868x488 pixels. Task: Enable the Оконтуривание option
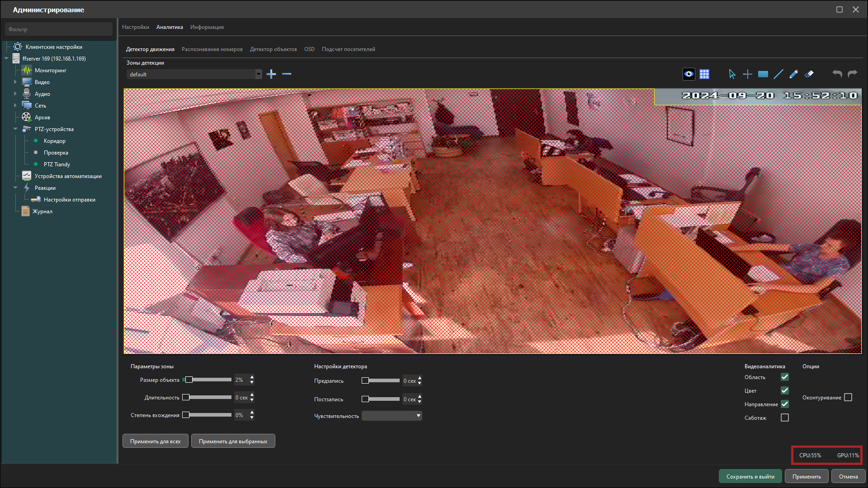(x=848, y=397)
